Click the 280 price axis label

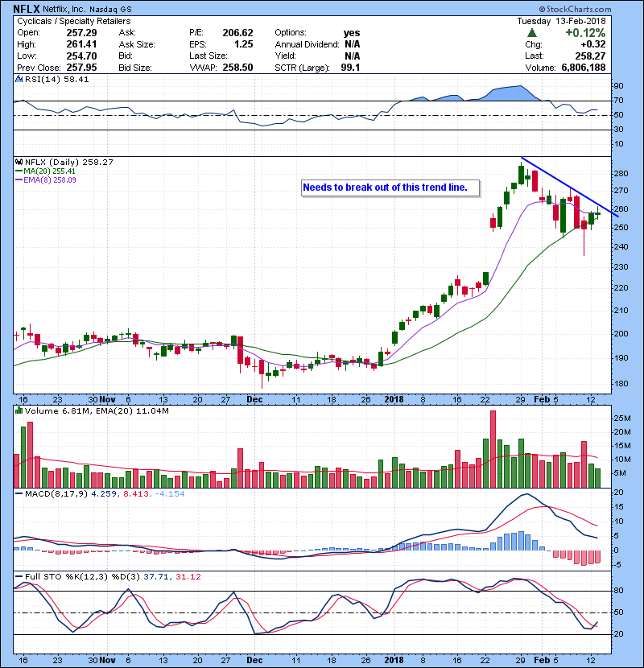tap(621, 174)
